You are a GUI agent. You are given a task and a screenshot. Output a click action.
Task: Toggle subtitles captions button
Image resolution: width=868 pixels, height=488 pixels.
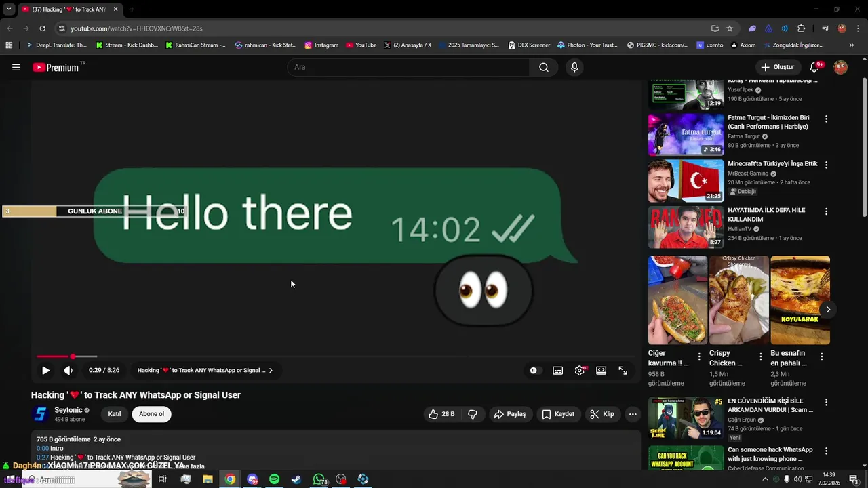pyautogui.click(x=557, y=370)
